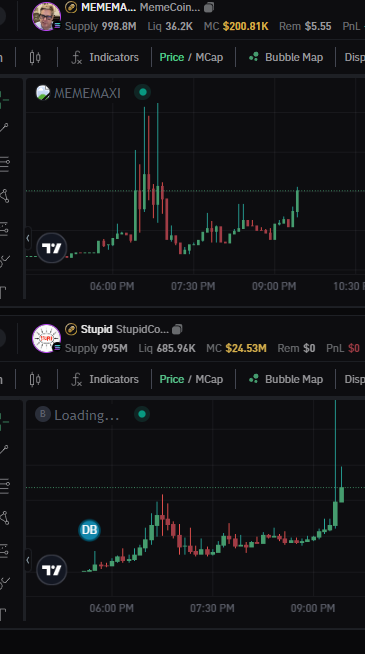Click the TradingView logo on MEMEMAXI chart
The image size is (365, 654).
(52, 249)
